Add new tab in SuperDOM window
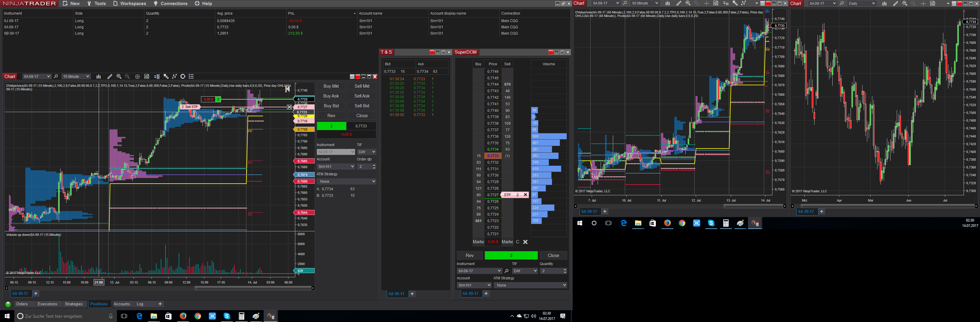This screenshot has height=322, width=980. 486,293
